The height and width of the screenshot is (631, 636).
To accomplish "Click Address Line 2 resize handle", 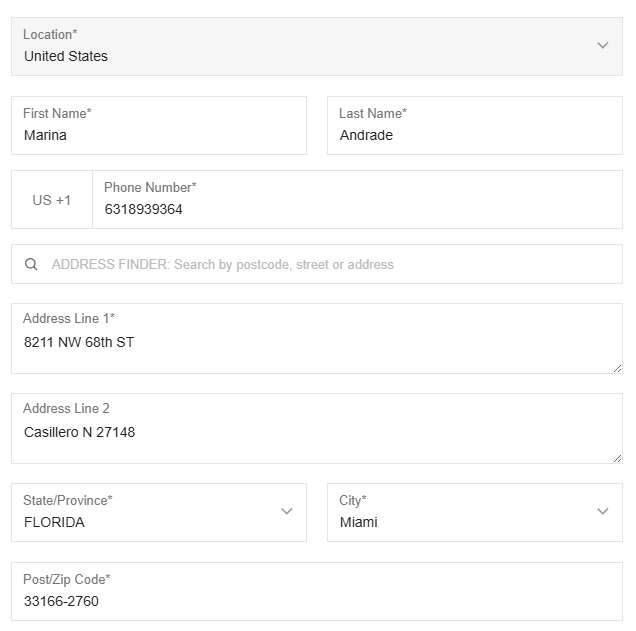I will point(616,457).
